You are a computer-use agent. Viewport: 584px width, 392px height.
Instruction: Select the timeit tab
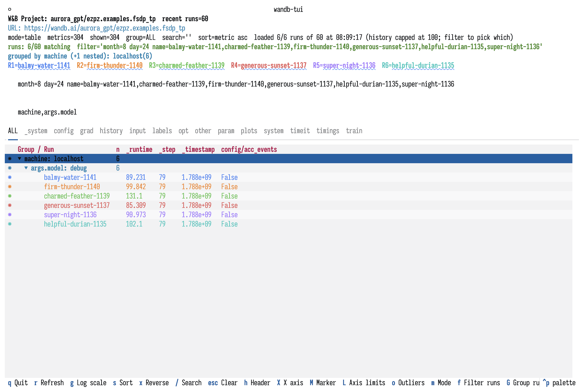tap(300, 131)
